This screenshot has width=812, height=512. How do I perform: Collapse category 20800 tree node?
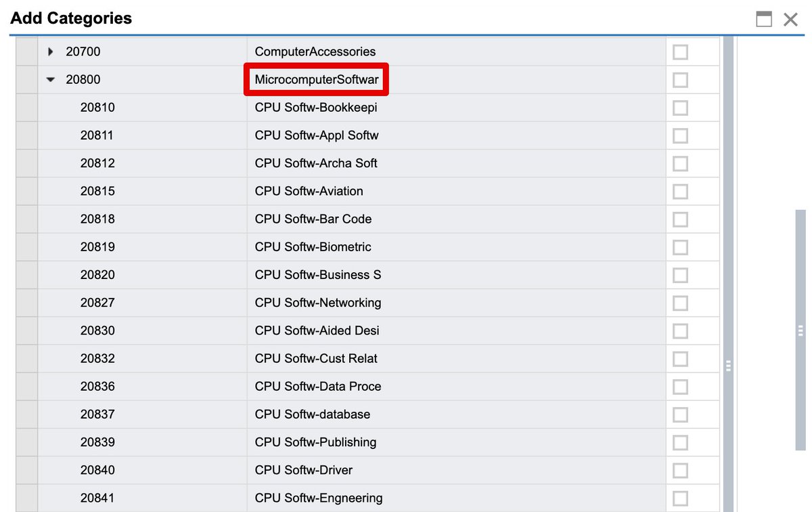pyautogui.click(x=51, y=80)
